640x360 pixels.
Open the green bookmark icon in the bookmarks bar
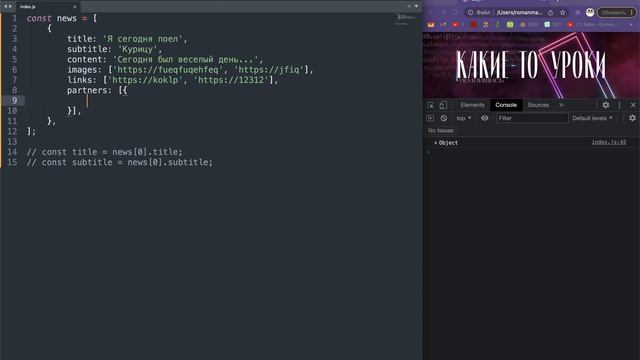[x=510, y=24]
